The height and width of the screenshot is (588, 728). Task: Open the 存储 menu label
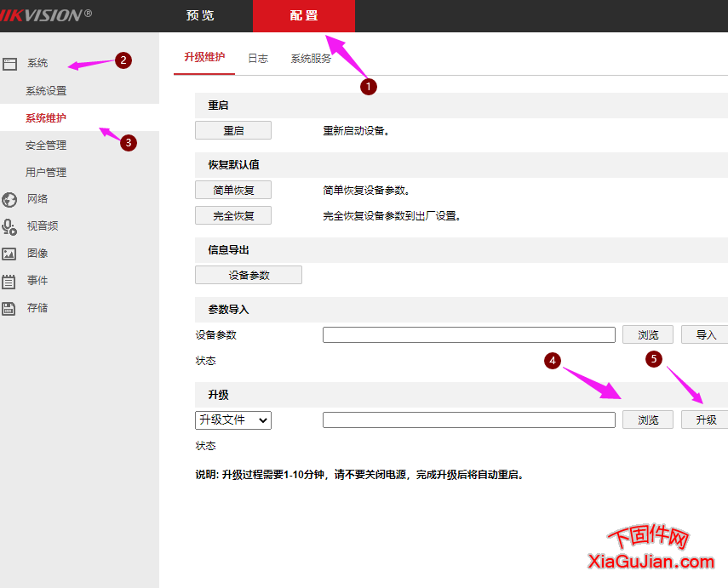(x=37, y=308)
